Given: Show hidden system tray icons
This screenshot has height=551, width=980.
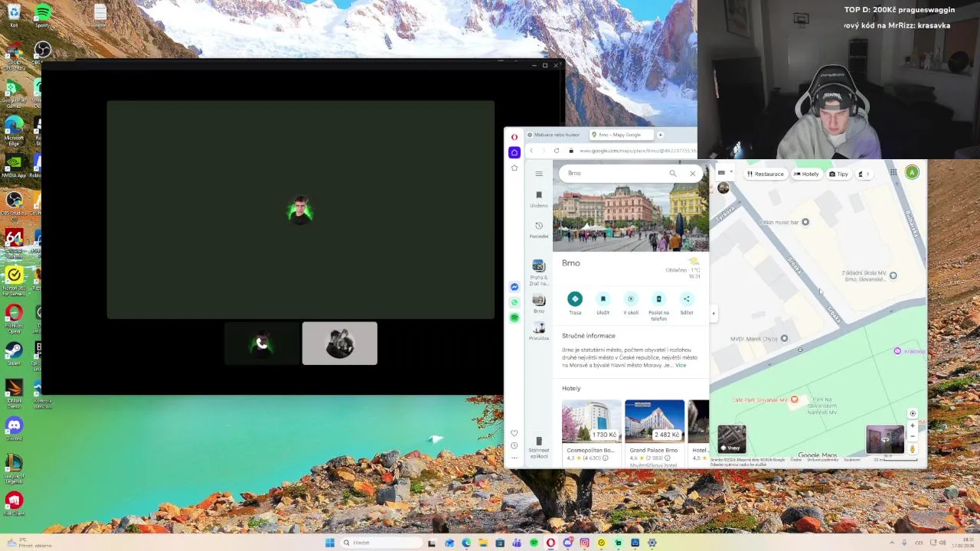Looking at the screenshot, I should tap(893, 543).
